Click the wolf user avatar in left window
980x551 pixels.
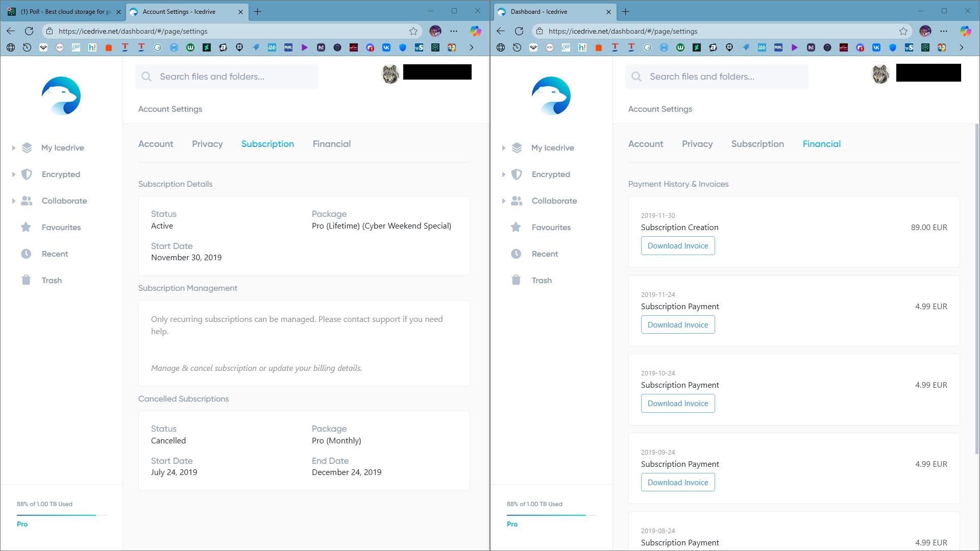tap(390, 74)
